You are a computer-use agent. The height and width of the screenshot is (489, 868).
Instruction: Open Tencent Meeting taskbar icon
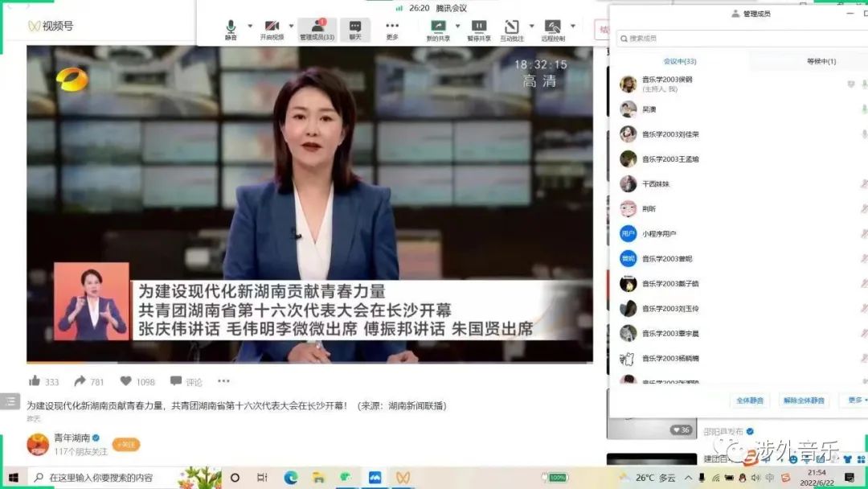375,478
